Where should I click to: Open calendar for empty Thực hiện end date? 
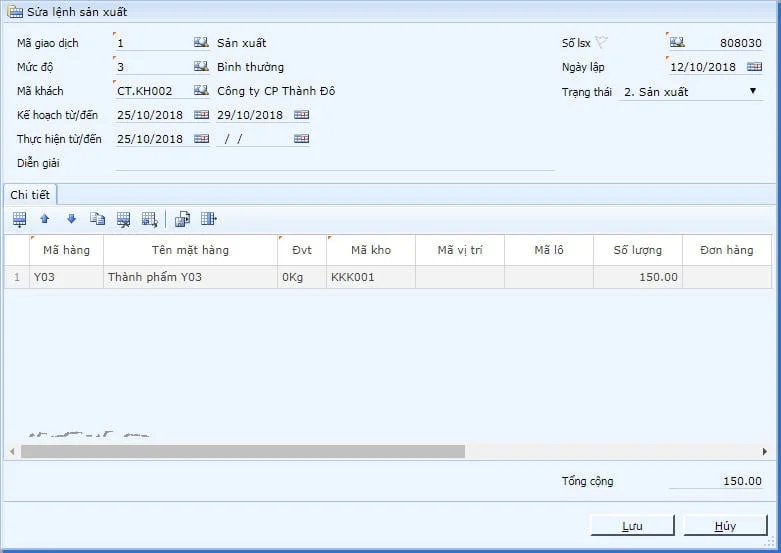pos(301,138)
